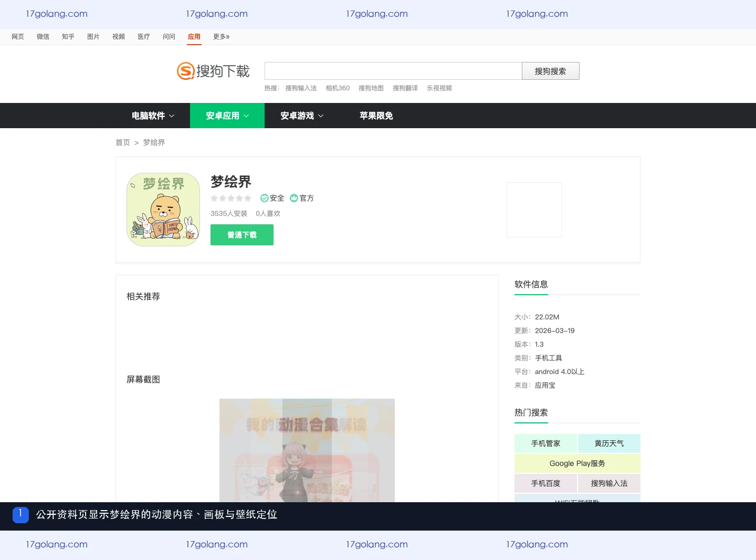Image resolution: width=756 pixels, height=560 pixels.
Task: Focus the Sogou search input box
Action: [x=393, y=71]
